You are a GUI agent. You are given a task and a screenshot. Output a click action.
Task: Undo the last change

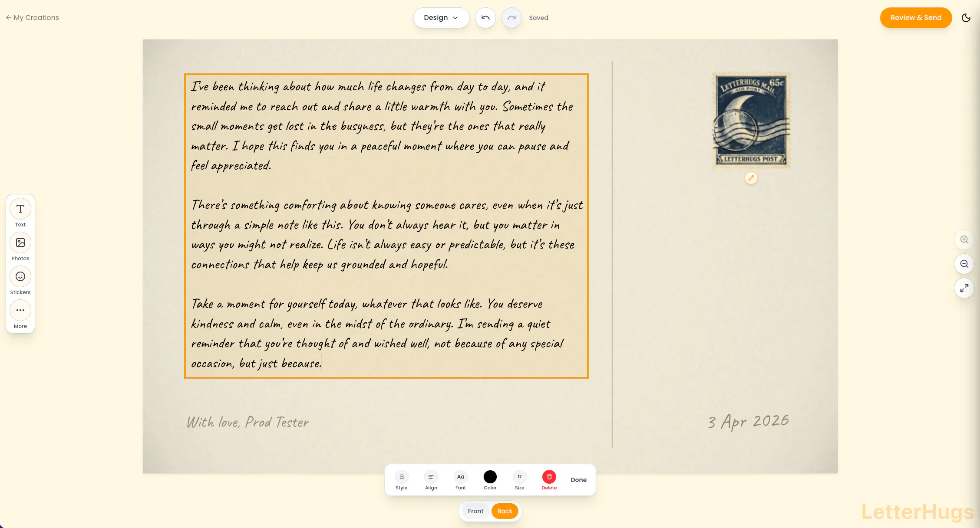pos(485,18)
